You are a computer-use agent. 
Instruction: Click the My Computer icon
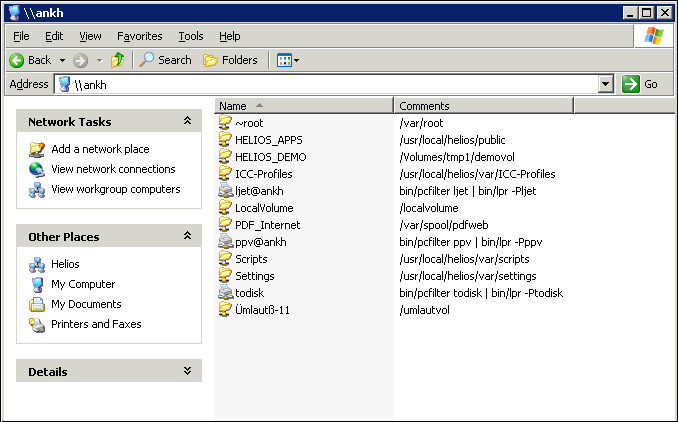point(37,284)
